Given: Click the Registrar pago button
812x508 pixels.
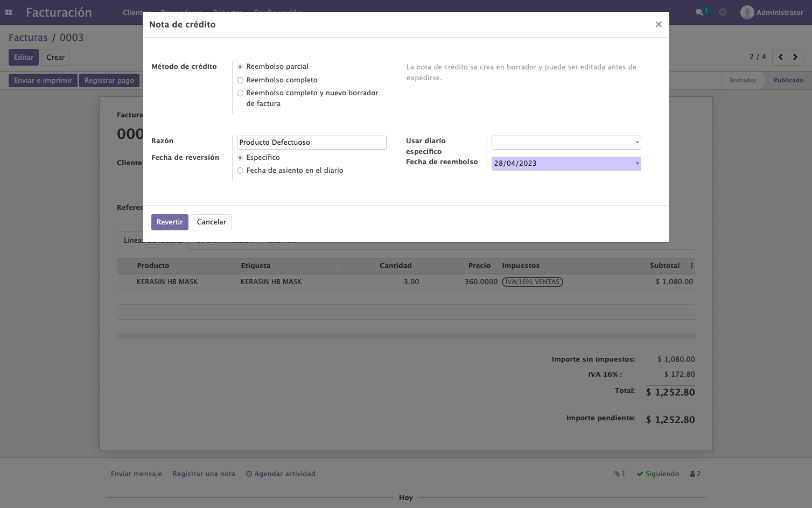Looking at the screenshot, I should tap(109, 81).
